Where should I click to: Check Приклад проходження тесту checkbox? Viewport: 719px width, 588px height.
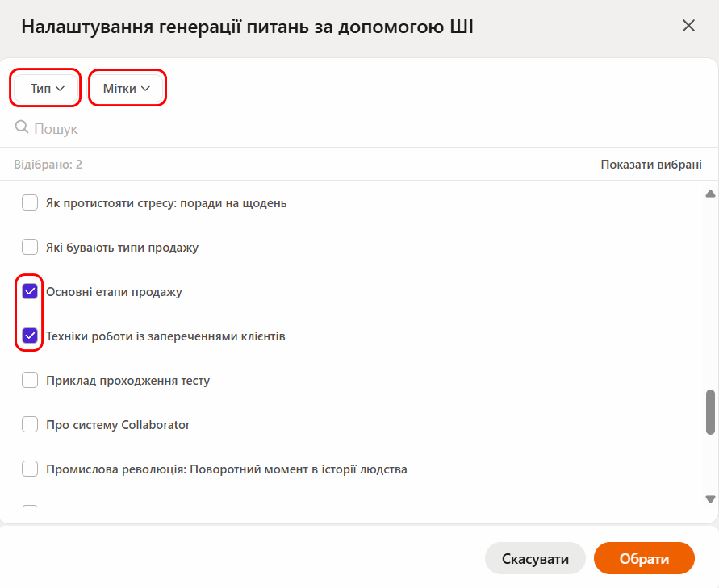tap(30, 380)
